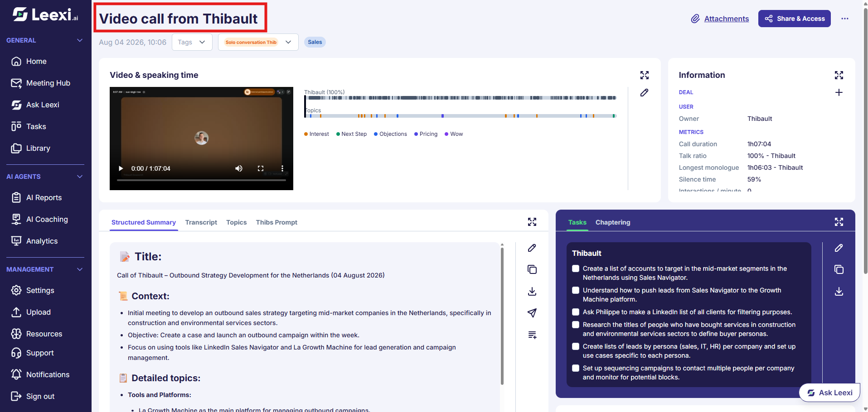Click the add-to-list icon below send
The height and width of the screenshot is (412, 868).
tap(532, 335)
